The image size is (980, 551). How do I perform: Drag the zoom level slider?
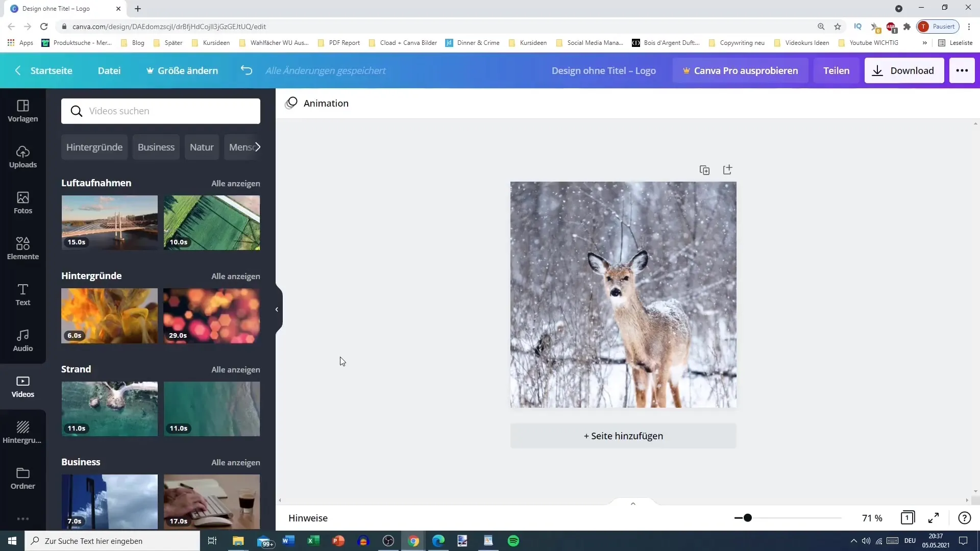click(748, 518)
